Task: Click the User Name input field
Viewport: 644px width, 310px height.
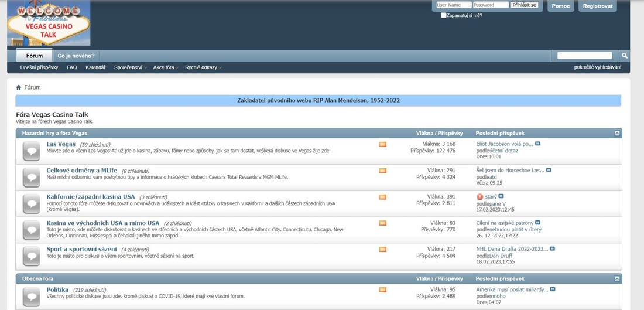Action: (453, 5)
